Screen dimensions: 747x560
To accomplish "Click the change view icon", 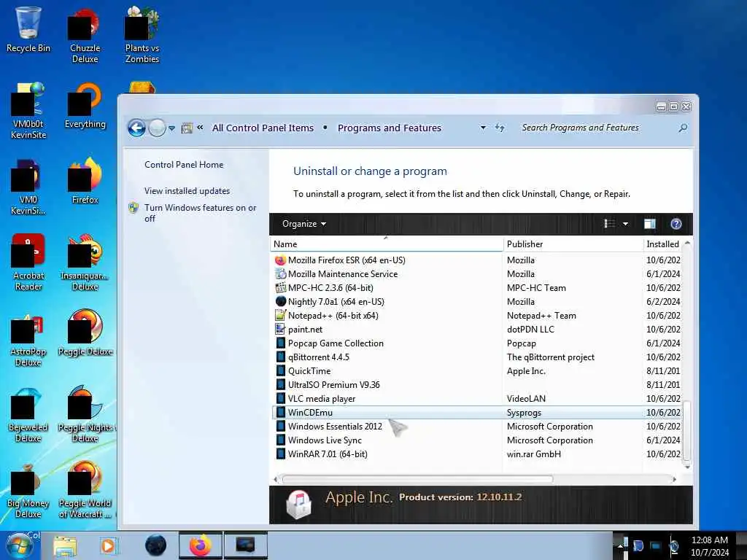I will click(x=609, y=224).
